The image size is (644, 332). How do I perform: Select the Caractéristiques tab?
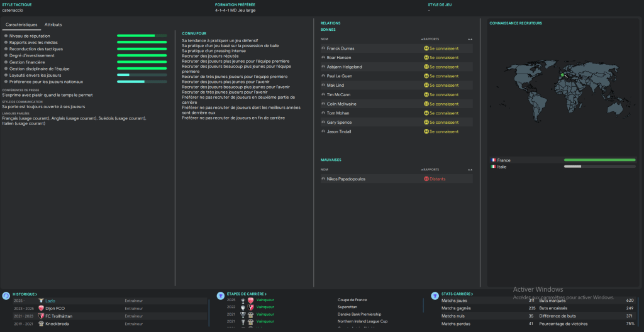[x=21, y=25]
